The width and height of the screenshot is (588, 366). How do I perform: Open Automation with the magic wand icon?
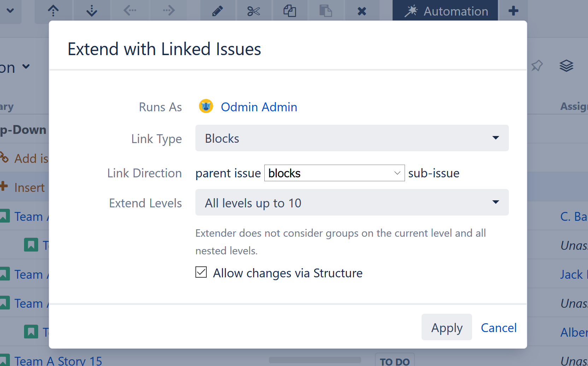[445, 11]
